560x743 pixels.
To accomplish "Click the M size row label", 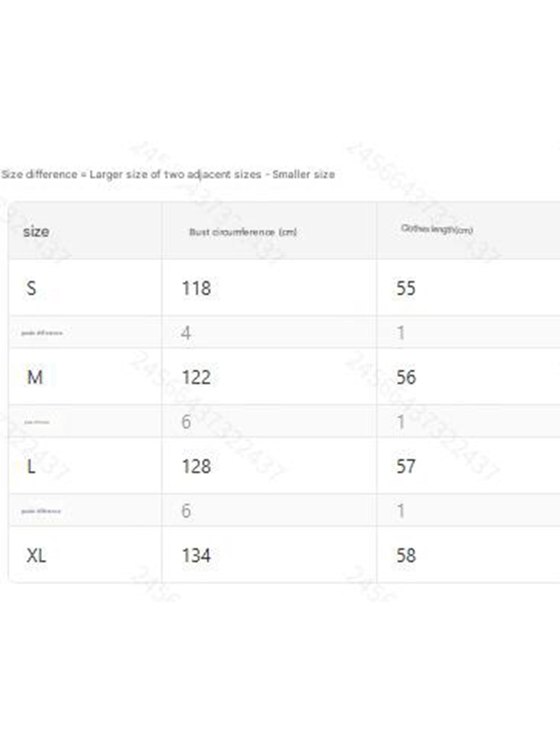I will 35,377.
